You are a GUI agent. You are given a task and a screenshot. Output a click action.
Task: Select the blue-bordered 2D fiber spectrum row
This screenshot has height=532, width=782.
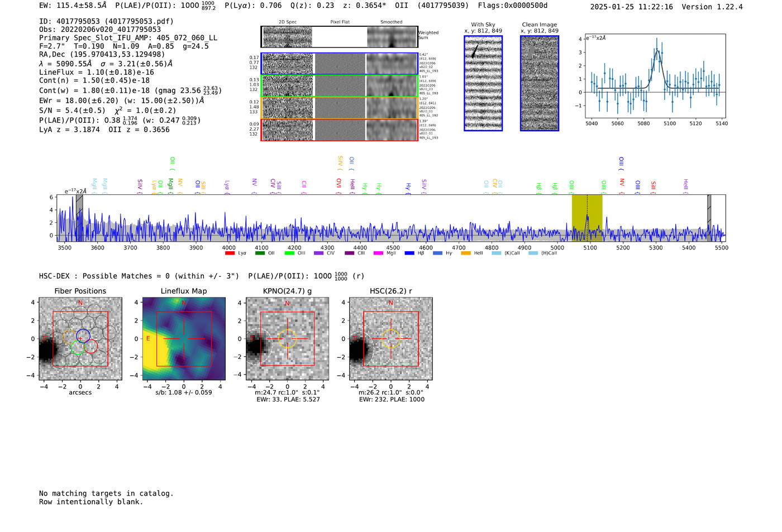(340, 64)
